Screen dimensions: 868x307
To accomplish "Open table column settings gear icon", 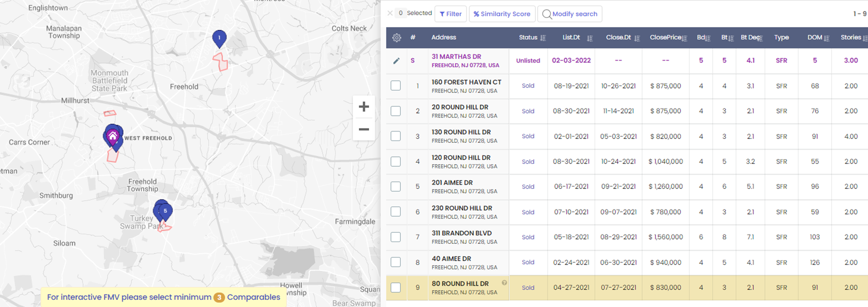I will click(x=396, y=38).
